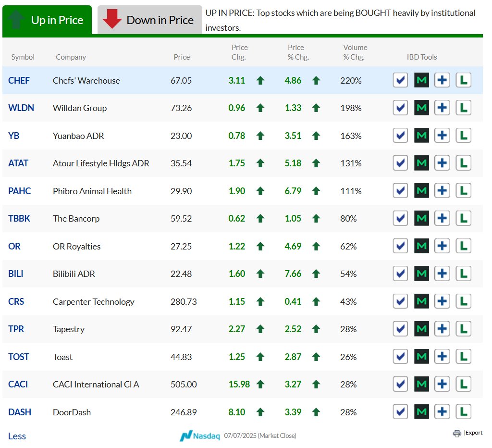This screenshot has width=492, height=448.
Task: Click L icon in OR Royalties row
Action: pyautogui.click(x=463, y=246)
